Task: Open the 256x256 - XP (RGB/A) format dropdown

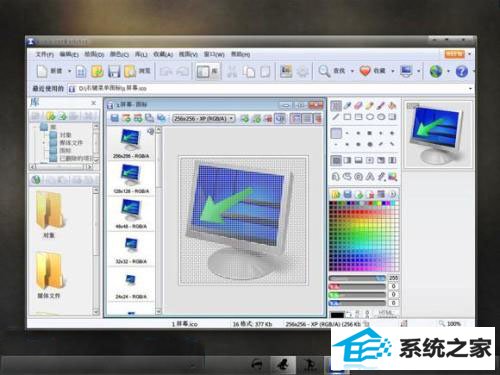Action: pos(204,118)
